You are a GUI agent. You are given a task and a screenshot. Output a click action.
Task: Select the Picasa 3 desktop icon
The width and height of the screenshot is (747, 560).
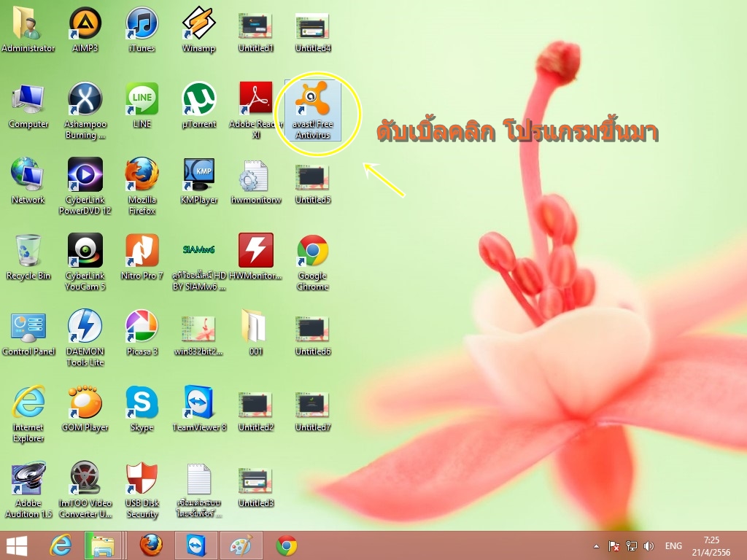coord(142,333)
